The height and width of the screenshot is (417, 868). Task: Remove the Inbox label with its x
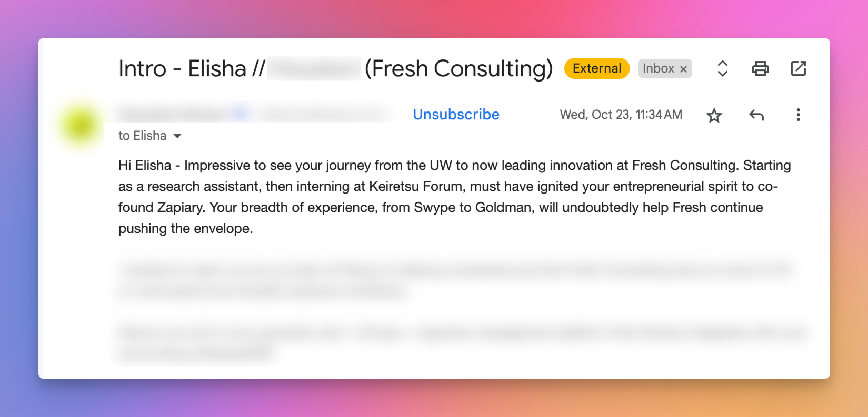pyautogui.click(x=683, y=69)
